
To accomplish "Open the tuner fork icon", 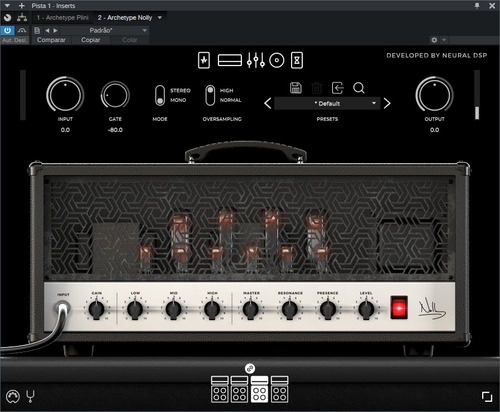I will (x=30, y=396).
